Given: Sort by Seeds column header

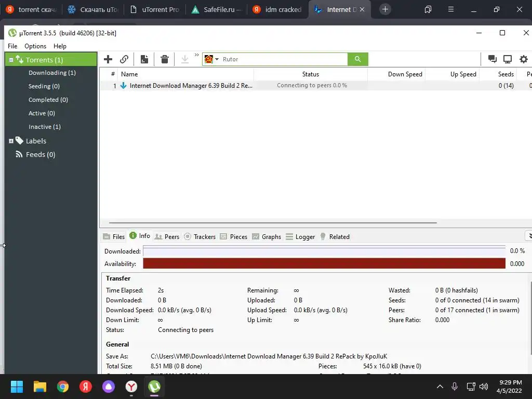Looking at the screenshot, I should 498,74.
